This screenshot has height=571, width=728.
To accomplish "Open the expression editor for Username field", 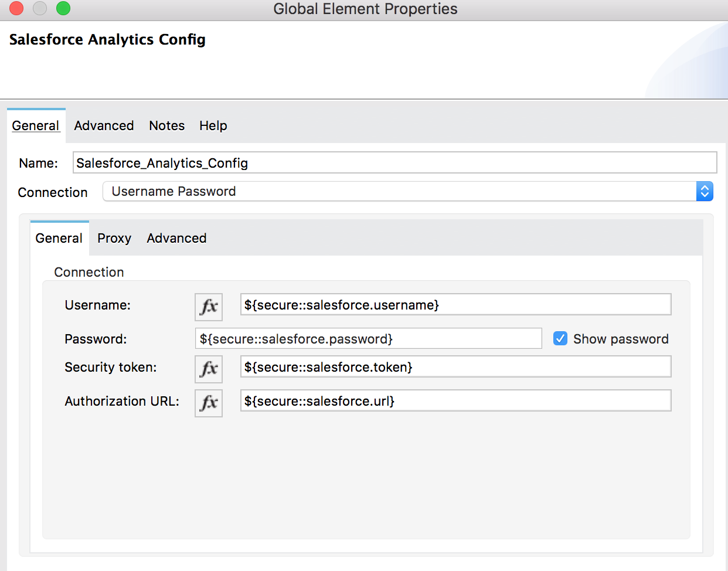I will point(208,305).
